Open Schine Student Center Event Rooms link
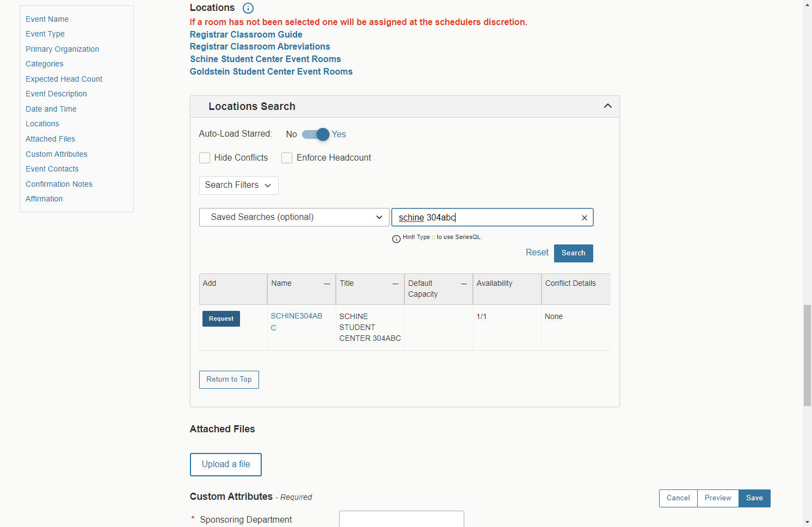This screenshot has height=527, width=812. (x=266, y=59)
